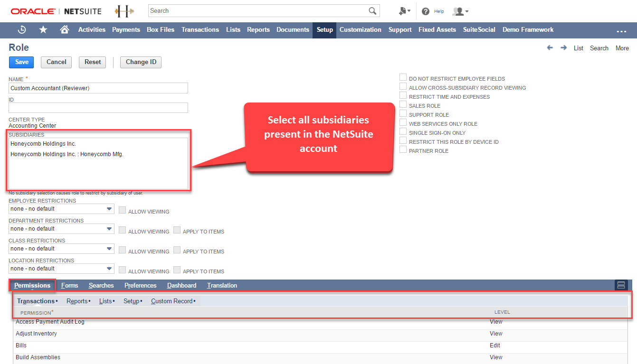Expand the Department Restrictions dropdown
The image size is (637, 364).
click(x=61, y=229)
